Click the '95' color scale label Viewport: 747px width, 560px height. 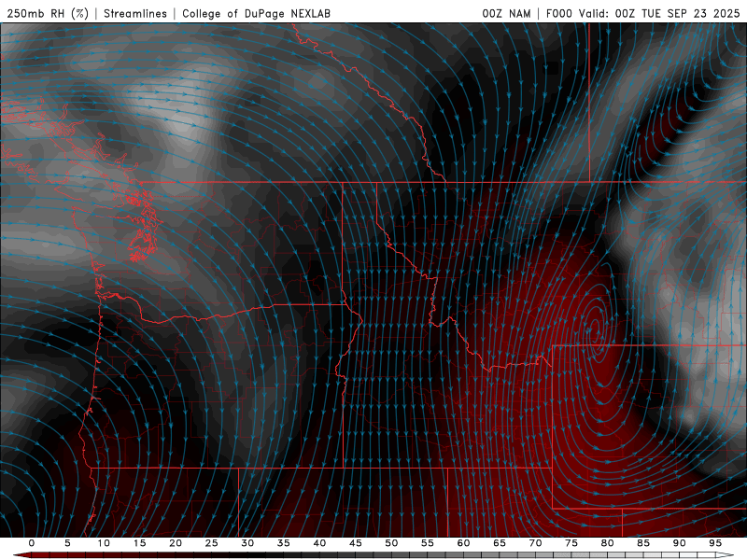(x=715, y=543)
